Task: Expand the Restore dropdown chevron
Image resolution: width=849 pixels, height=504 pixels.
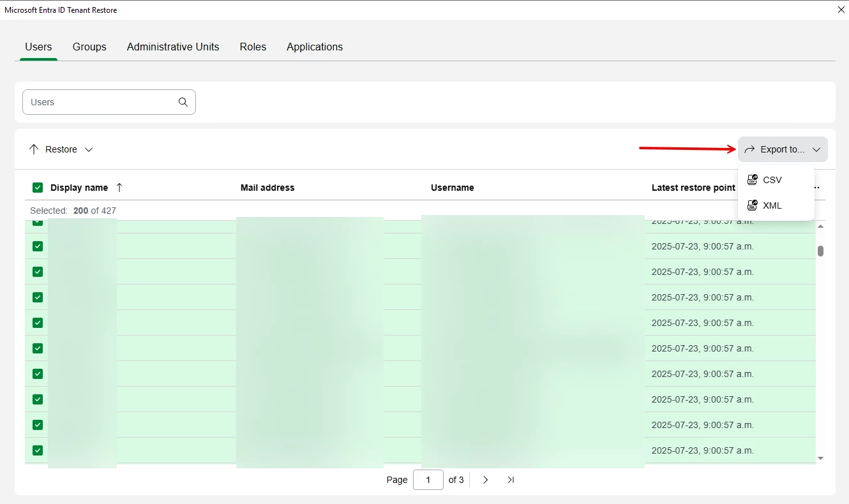Action: pyautogui.click(x=89, y=149)
